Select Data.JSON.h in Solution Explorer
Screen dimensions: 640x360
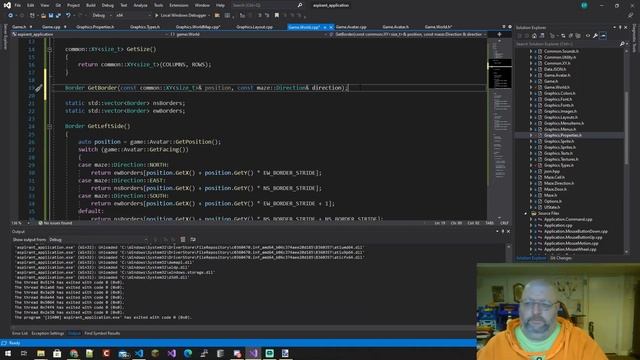555,69
